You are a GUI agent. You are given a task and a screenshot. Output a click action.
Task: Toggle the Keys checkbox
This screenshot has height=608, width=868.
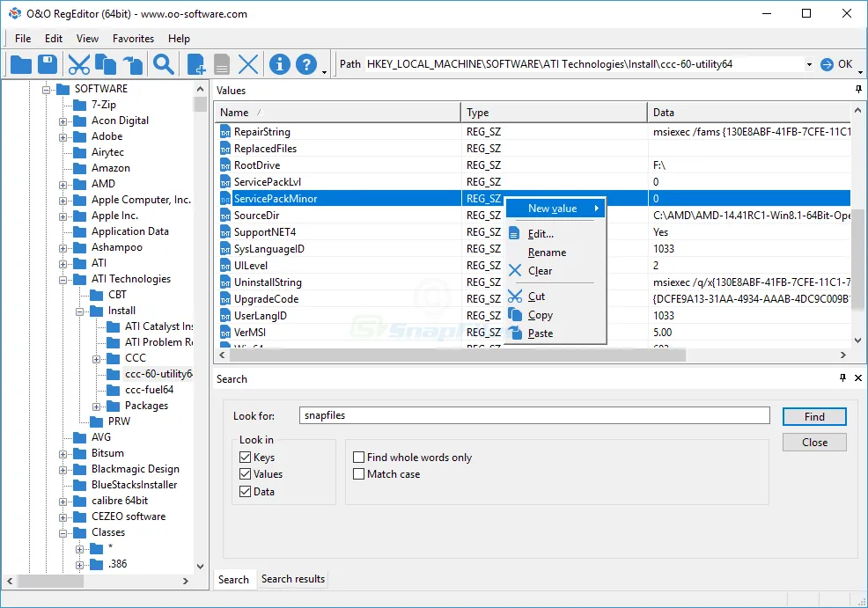click(246, 457)
